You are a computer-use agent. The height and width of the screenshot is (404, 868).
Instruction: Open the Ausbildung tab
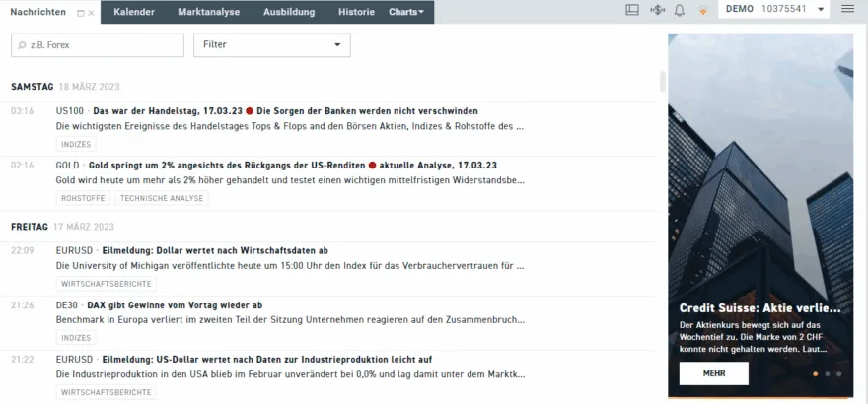pos(289,12)
